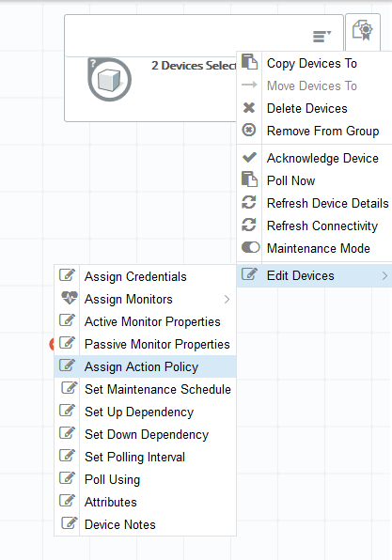Open the Edit Devices submenu

point(314,275)
